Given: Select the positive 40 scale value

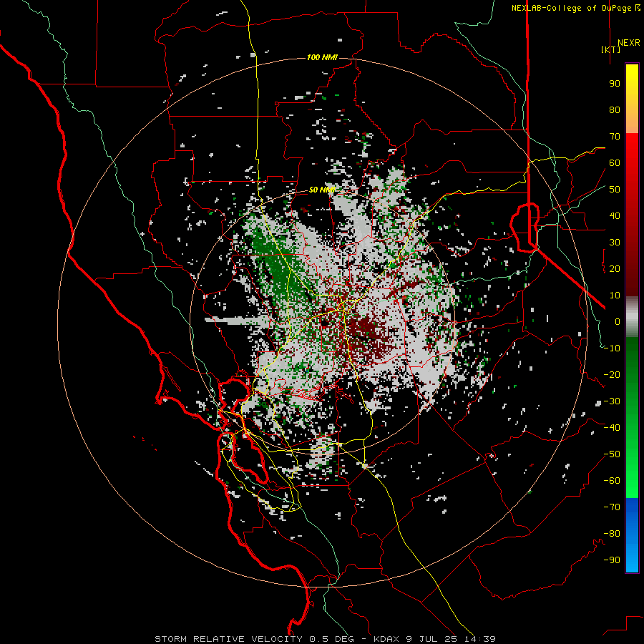Looking at the screenshot, I should pos(615,215).
